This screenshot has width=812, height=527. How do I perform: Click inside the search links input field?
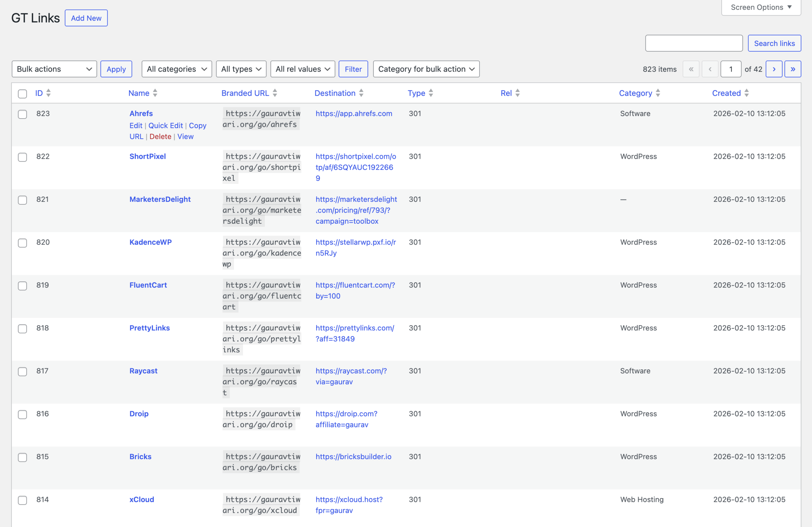point(694,43)
